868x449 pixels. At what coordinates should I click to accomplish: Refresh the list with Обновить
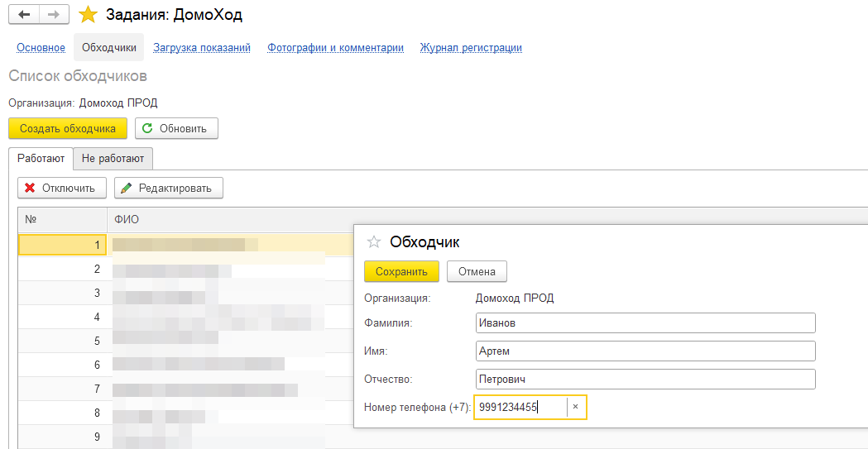click(176, 128)
